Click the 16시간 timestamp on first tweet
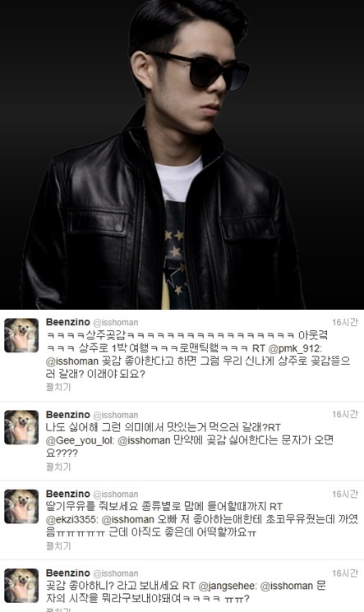Viewport: 364px width, 612px height. point(345,322)
